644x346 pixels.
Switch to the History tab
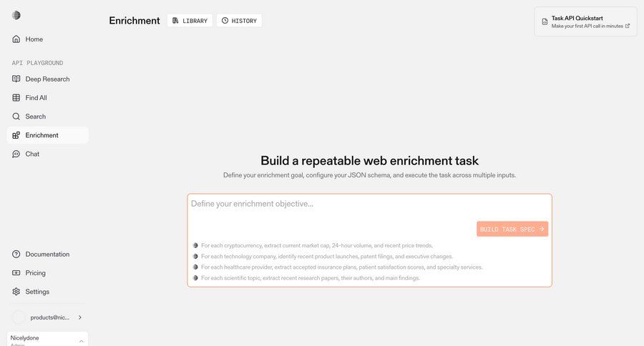click(239, 21)
